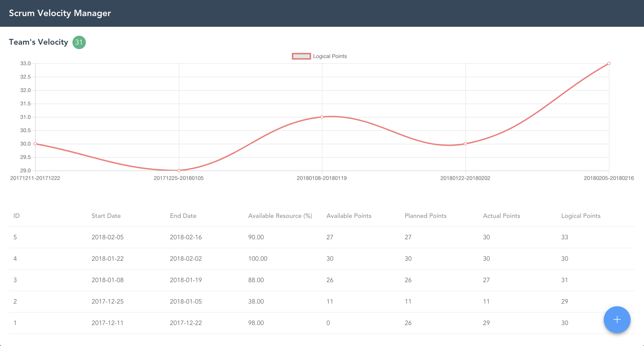Click the ID column header
644x346 pixels.
pyautogui.click(x=16, y=216)
